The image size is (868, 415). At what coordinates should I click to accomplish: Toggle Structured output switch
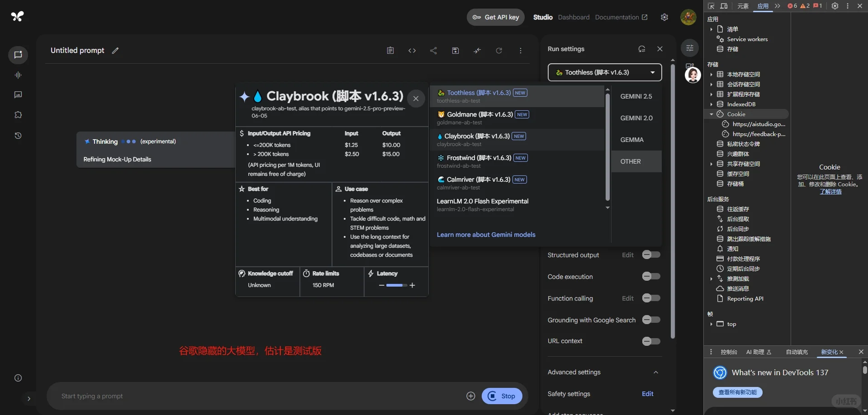[651, 255]
